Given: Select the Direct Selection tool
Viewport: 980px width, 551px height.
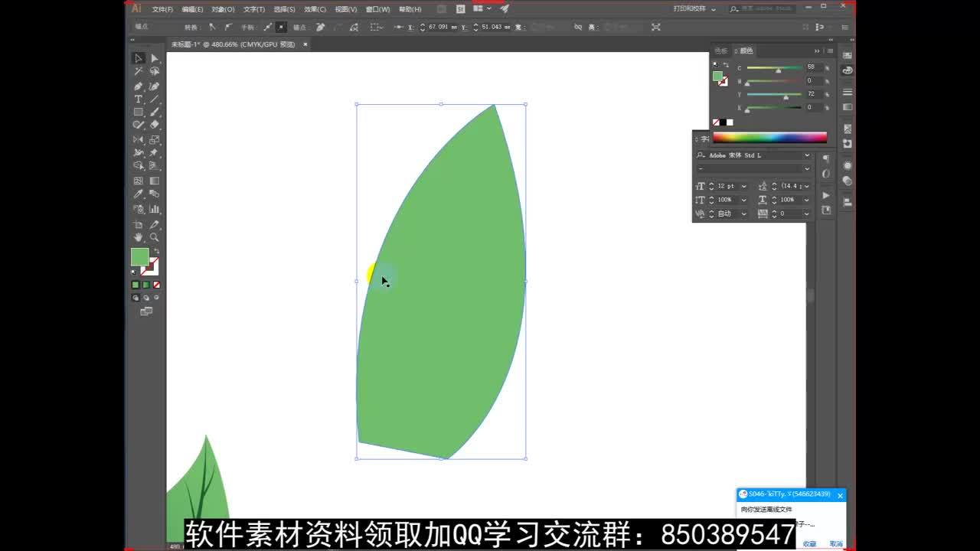Looking at the screenshot, I should coord(155,58).
